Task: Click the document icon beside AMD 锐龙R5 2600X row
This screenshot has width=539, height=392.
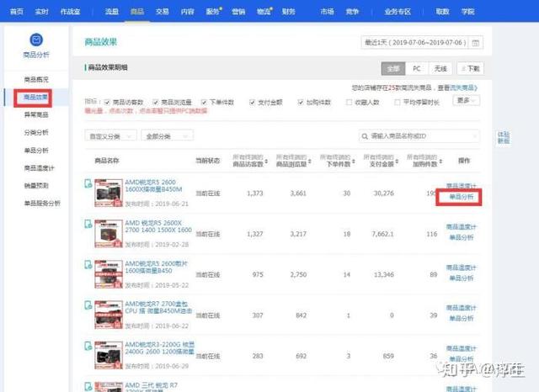Action: pos(88,224)
